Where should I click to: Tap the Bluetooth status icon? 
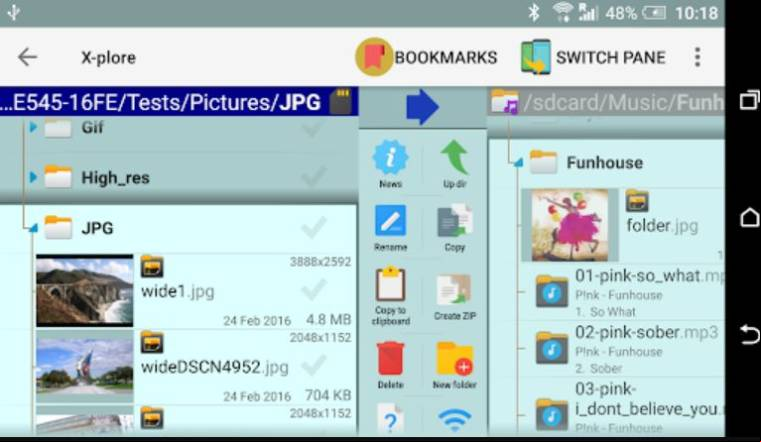[534, 13]
